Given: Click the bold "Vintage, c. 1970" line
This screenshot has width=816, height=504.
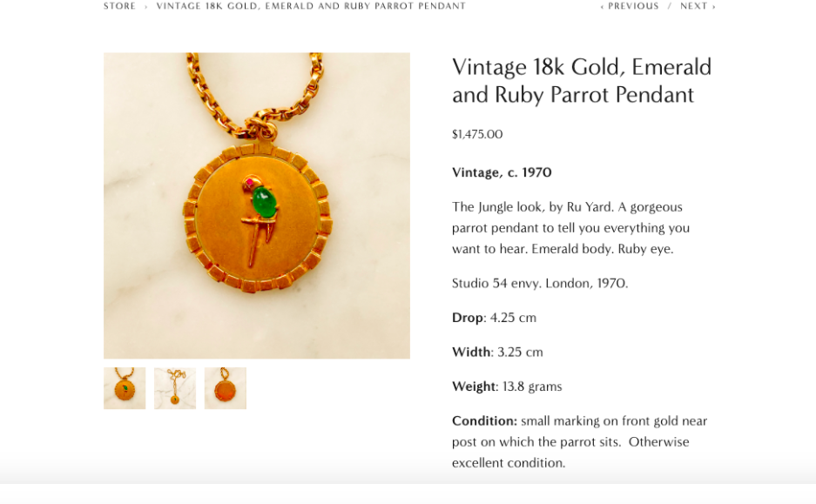Looking at the screenshot, I should pos(502,172).
